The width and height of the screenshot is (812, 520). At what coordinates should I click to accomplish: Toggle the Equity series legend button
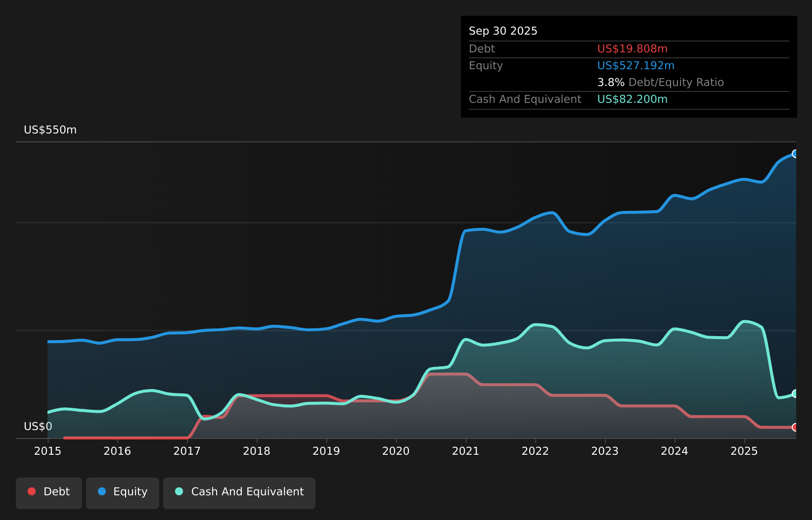tap(123, 493)
